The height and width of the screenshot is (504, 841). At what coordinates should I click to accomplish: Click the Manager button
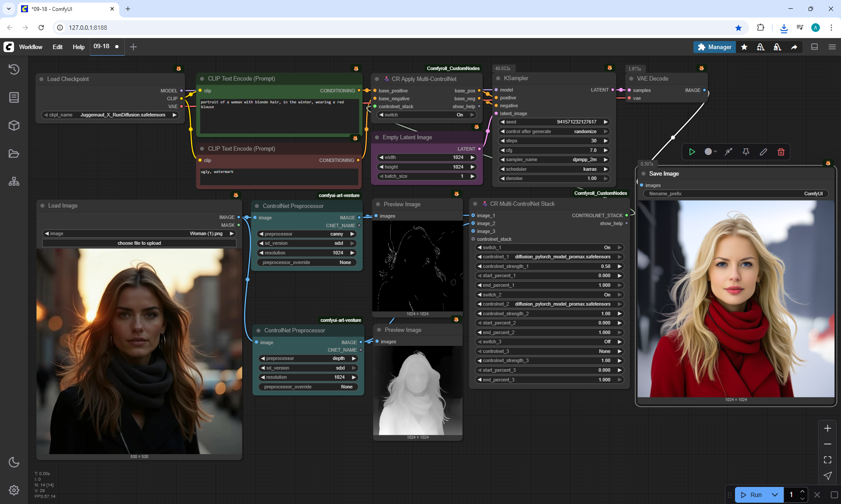click(714, 47)
